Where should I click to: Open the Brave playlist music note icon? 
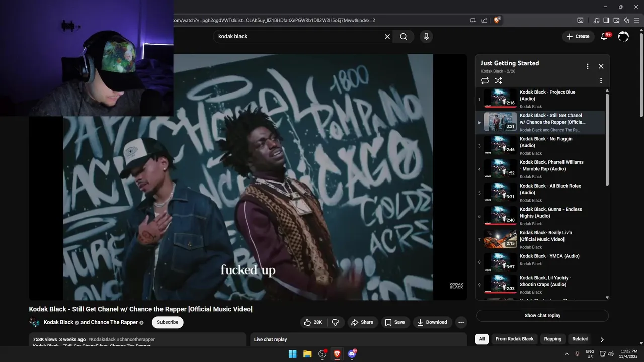597,20
